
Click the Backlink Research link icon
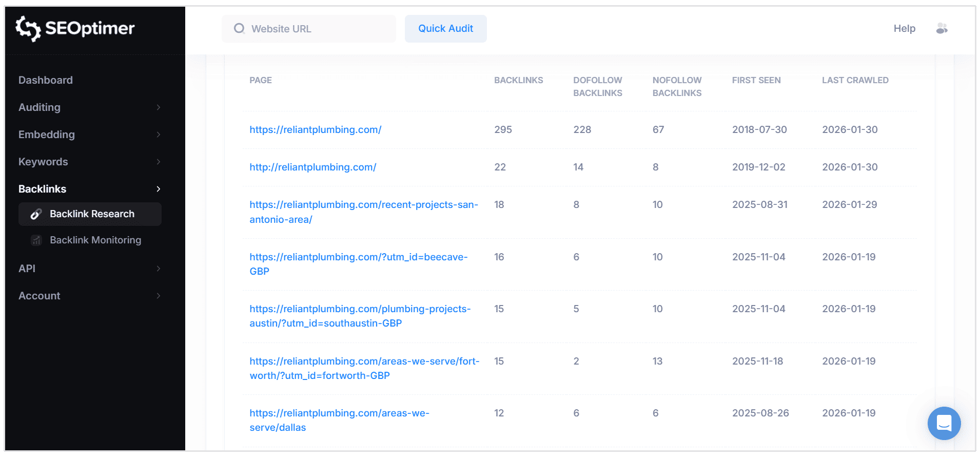tap(36, 214)
